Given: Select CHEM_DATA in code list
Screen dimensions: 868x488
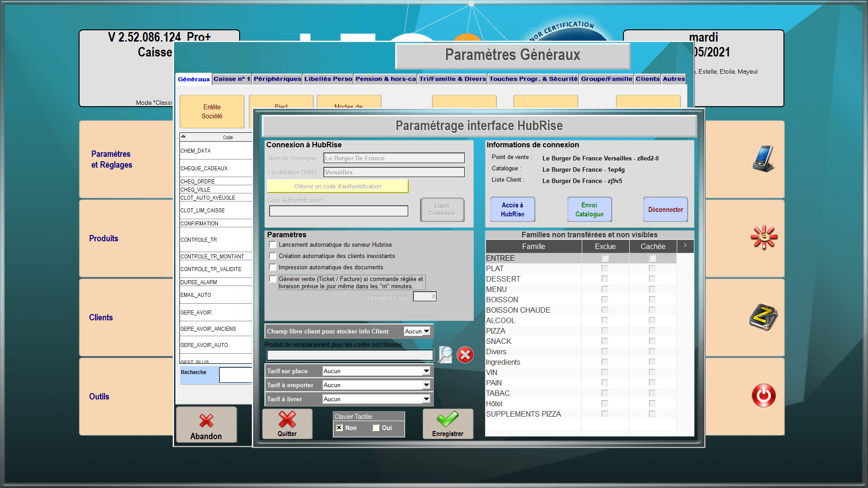Looking at the screenshot, I should click(216, 151).
